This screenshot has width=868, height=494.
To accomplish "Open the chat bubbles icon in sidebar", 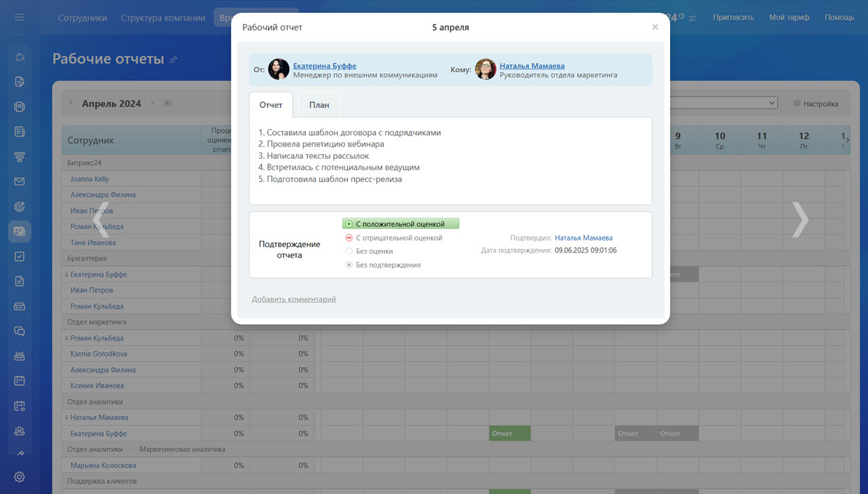I will click(x=20, y=331).
